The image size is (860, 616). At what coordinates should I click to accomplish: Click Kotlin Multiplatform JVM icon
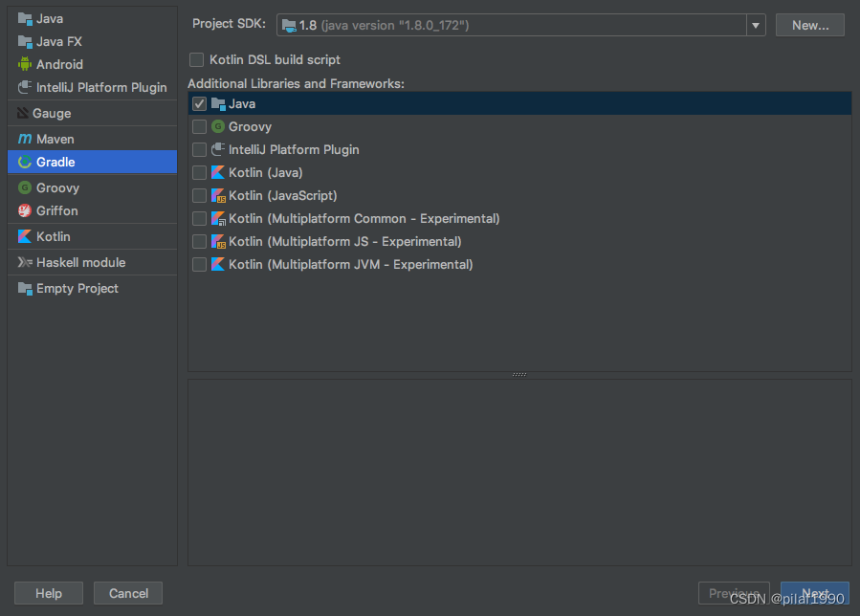pyautogui.click(x=218, y=264)
